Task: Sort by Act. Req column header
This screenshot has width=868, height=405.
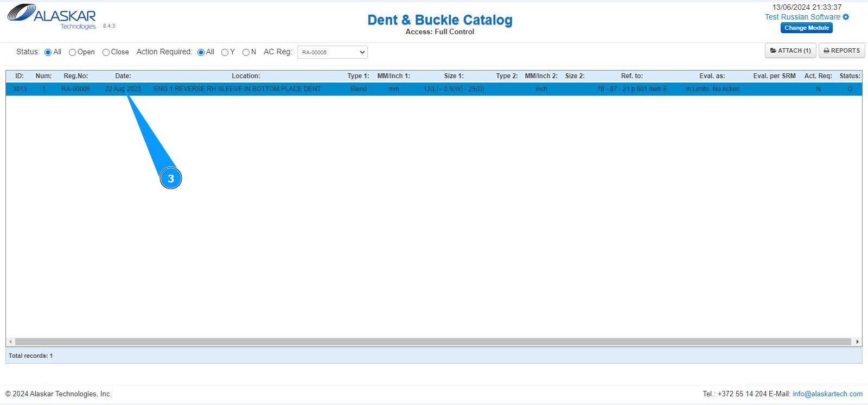Action: tap(818, 76)
